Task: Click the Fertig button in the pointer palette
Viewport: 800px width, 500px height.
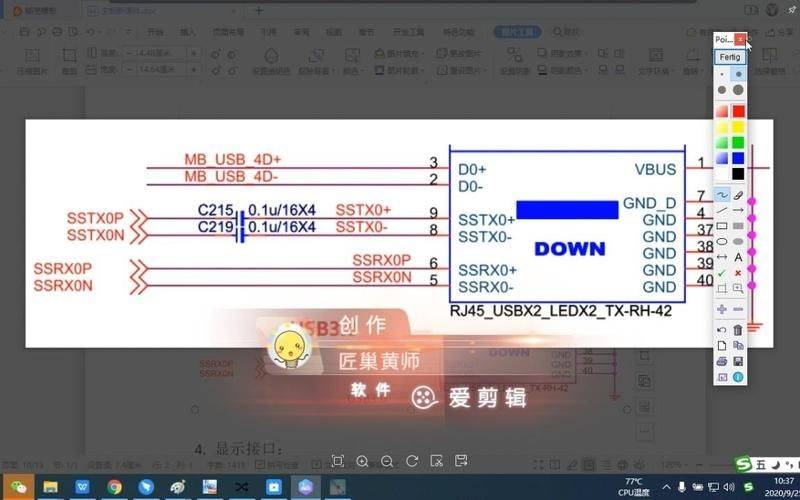Action: coord(730,57)
